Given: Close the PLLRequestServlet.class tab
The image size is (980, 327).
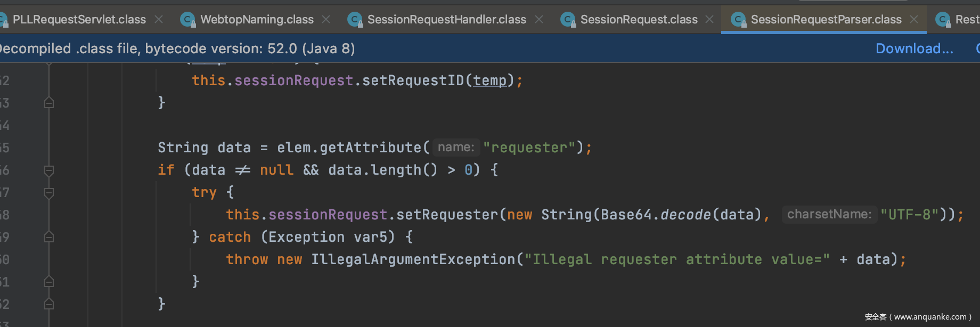Looking at the screenshot, I should click(159, 19).
